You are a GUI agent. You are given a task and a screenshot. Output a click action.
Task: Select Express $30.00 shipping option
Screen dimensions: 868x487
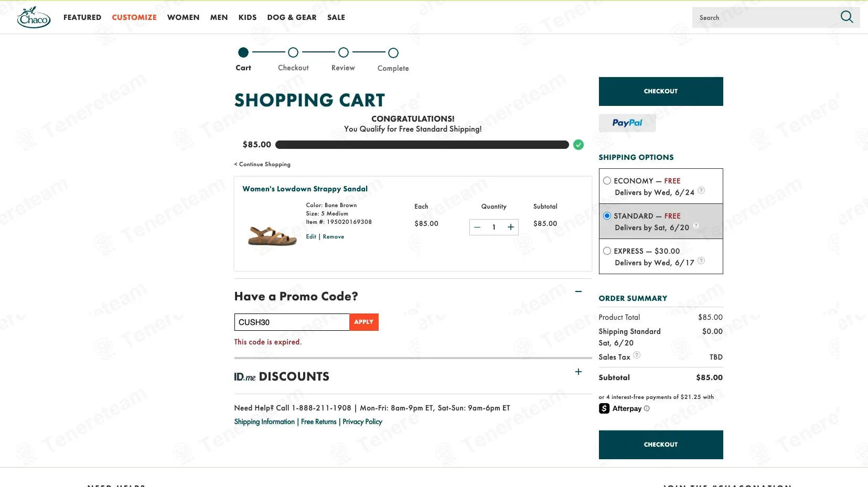[607, 251]
